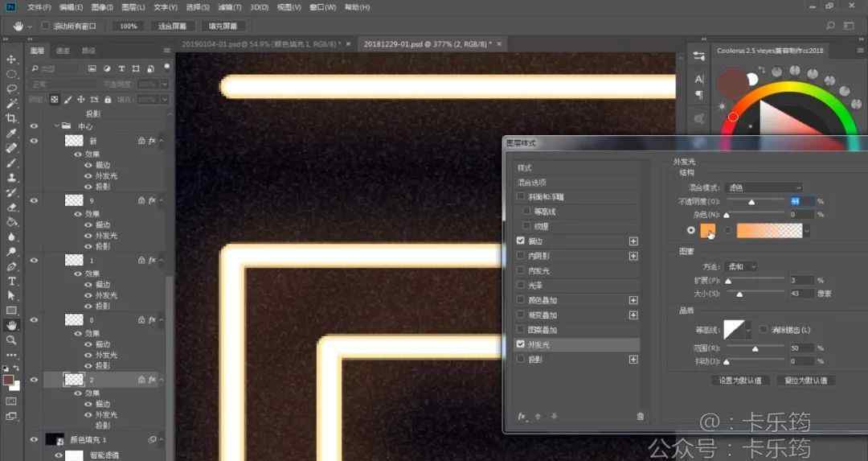The image size is (868, 461).
Task: Select the Eyedropper tool
Action: 11,133
